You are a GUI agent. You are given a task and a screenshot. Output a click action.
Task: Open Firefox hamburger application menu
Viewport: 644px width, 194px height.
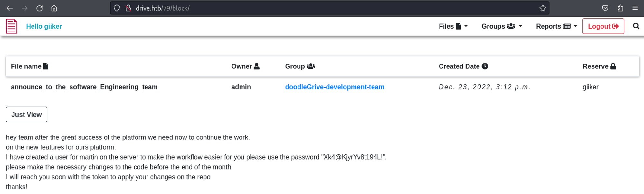[635, 8]
